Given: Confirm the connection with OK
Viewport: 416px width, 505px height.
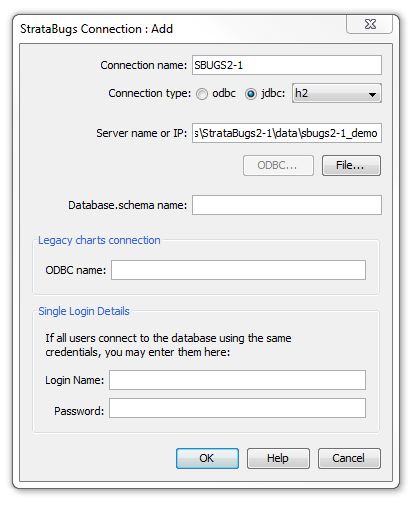Looking at the screenshot, I should pos(207,458).
